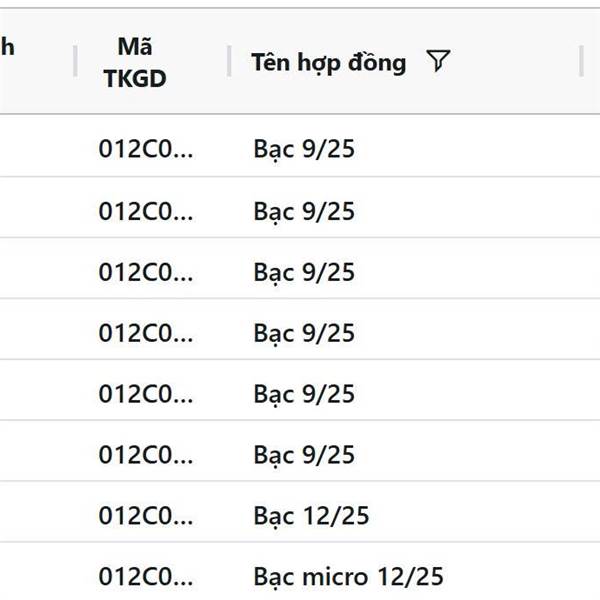The height and width of the screenshot is (600, 600).
Task: Click the column divider left of Mã TKGD
Action: click(x=75, y=61)
